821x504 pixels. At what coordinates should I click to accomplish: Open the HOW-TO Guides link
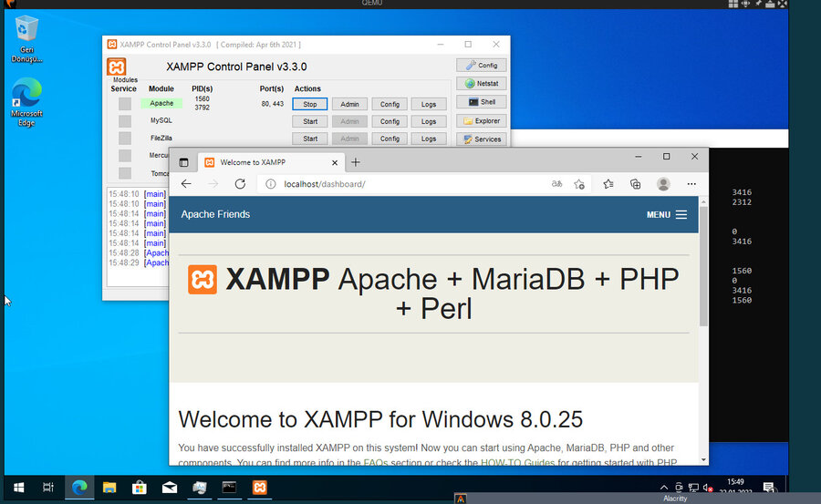(x=517, y=463)
